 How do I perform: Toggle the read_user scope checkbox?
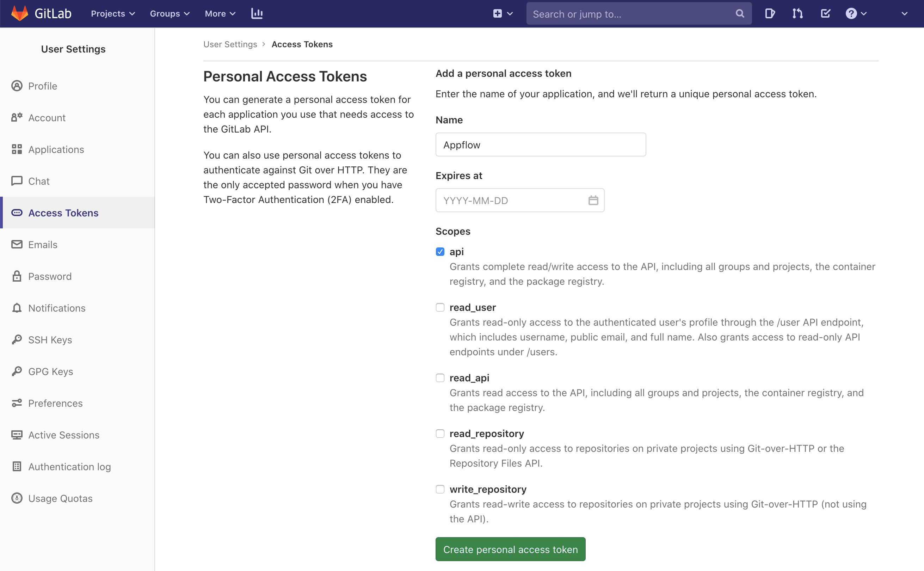tap(439, 307)
